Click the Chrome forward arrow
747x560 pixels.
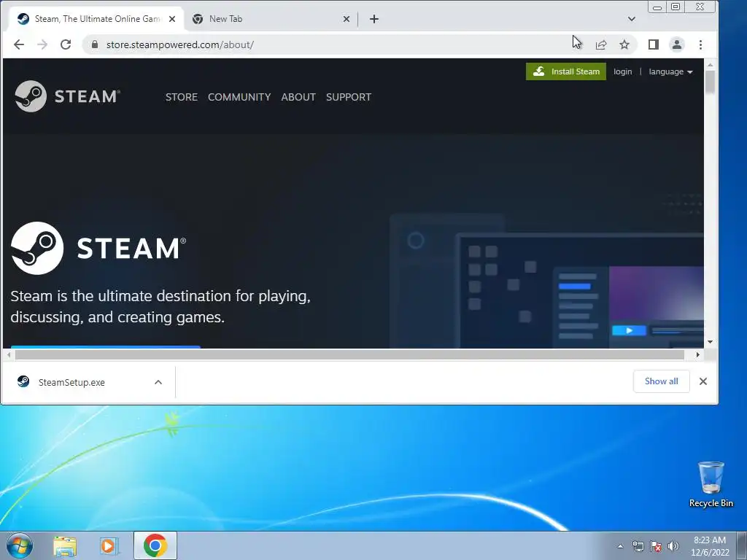[42, 44]
